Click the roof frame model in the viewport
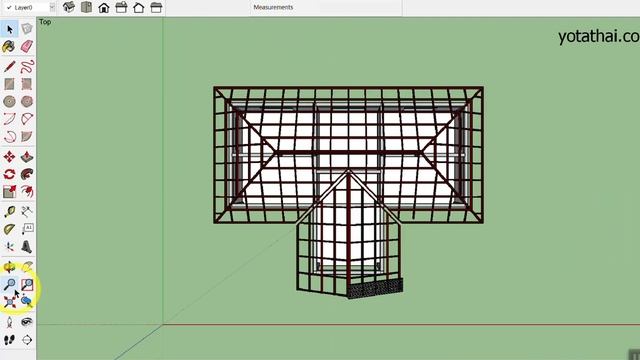This screenshot has width=640, height=360. (x=349, y=192)
